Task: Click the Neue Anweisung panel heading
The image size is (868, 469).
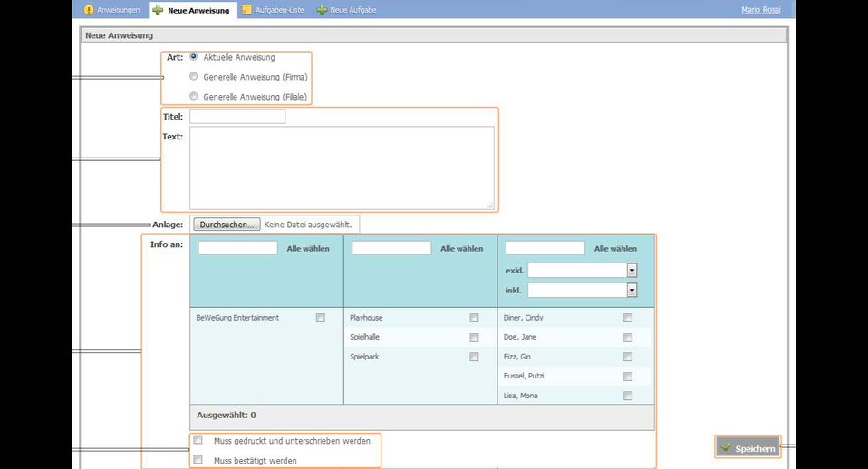Action: [119, 35]
